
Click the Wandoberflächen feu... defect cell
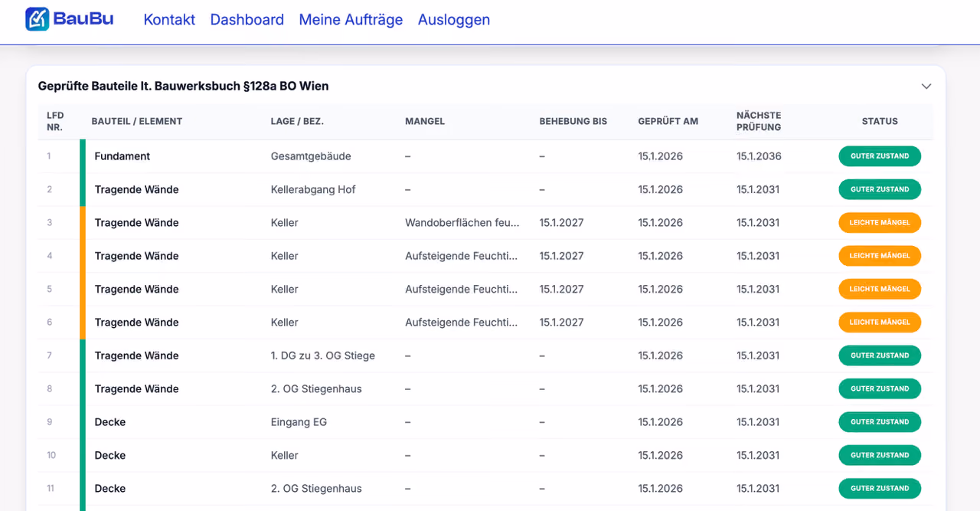pos(462,223)
